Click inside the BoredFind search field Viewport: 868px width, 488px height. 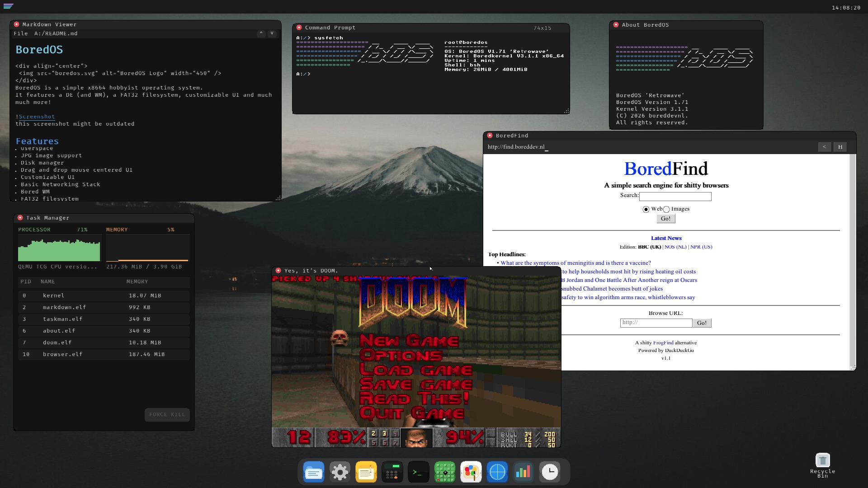tap(675, 196)
